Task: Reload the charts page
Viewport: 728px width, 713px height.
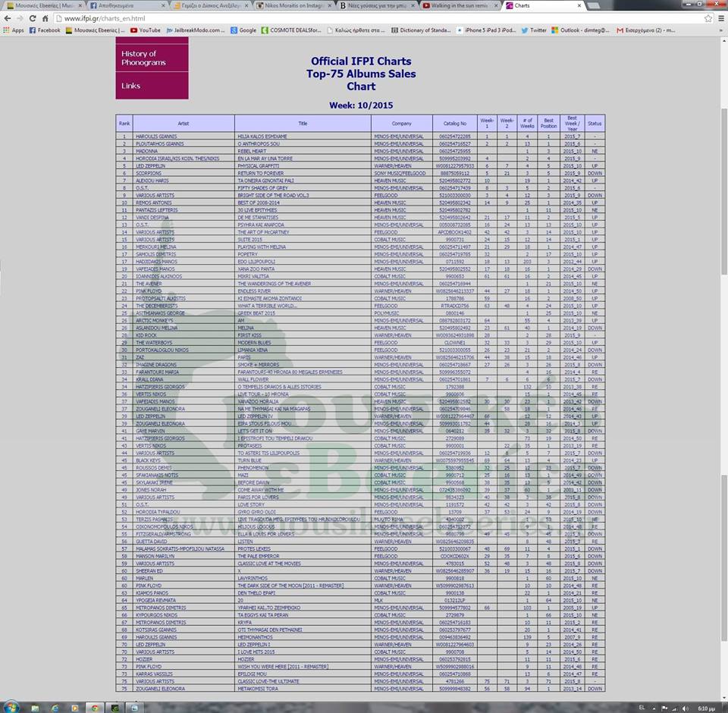Action: [x=33, y=18]
